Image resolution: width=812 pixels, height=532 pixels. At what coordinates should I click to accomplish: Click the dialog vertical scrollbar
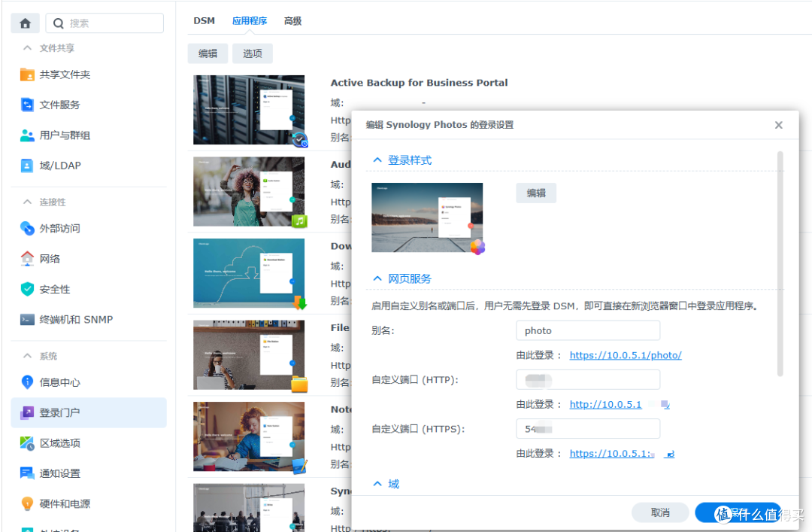click(780, 263)
